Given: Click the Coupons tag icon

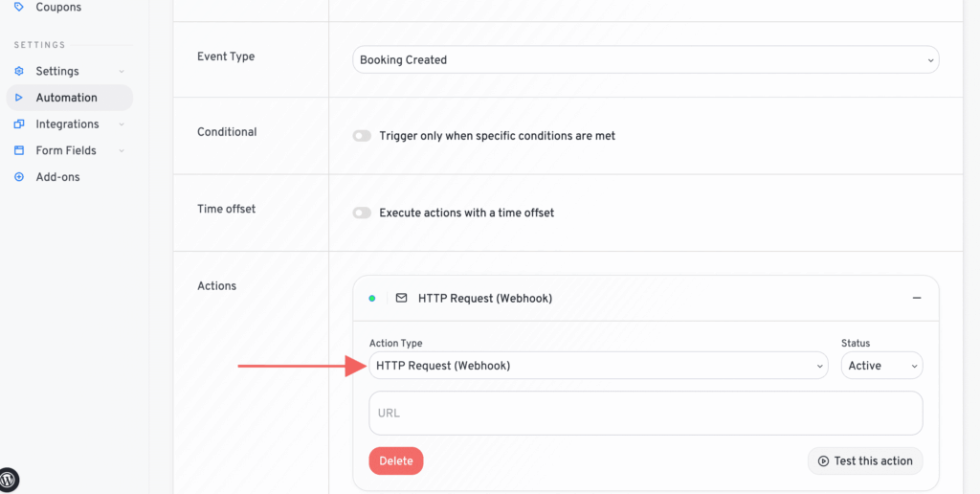Looking at the screenshot, I should (x=19, y=7).
